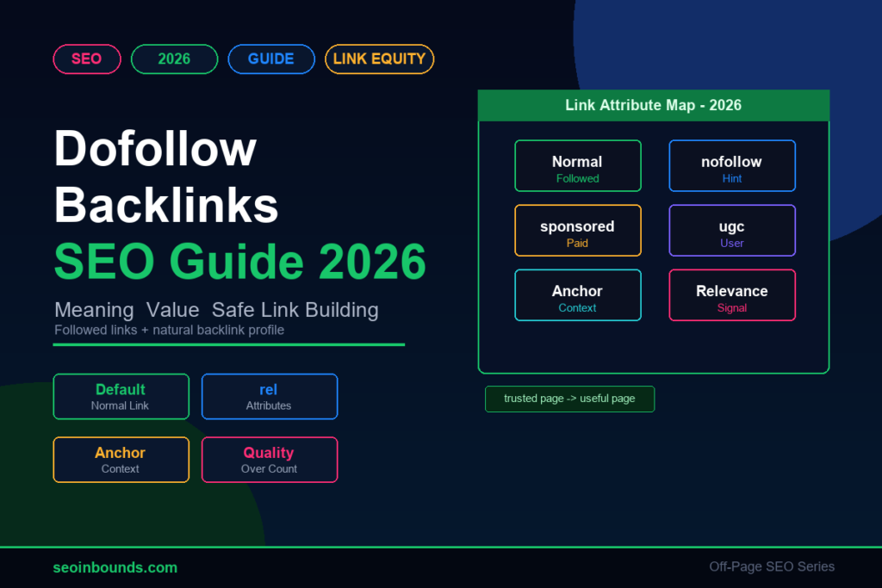Select the orange 'Anchor Context' card at bottom-left
The height and width of the screenshot is (588, 882).
coord(121,459)
